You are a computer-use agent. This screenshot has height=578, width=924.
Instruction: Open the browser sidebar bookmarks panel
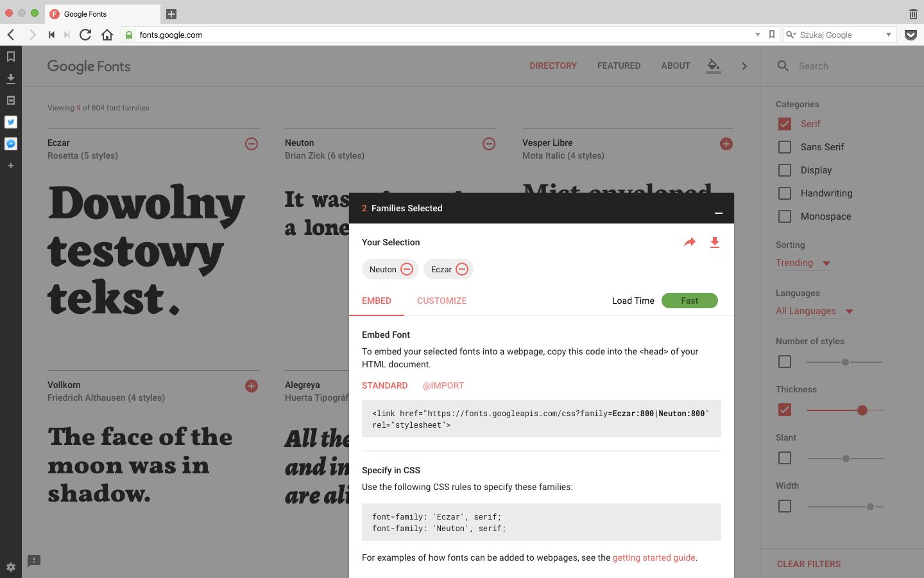[11, 57]
